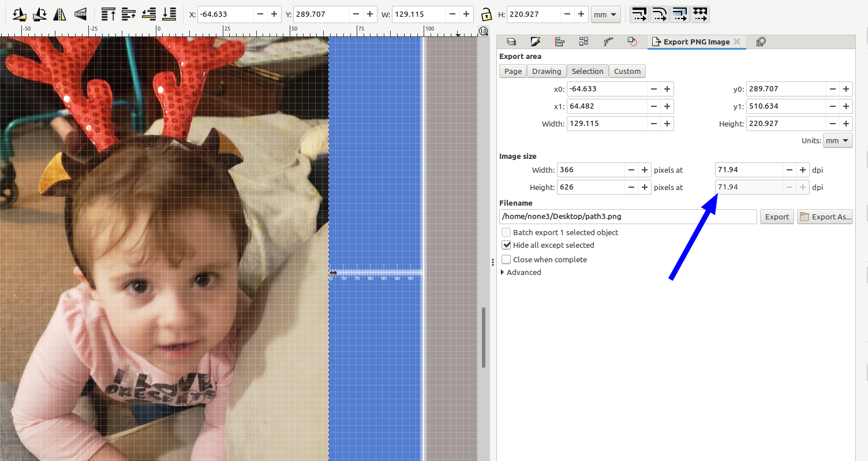
Task: Toggle move patterns with objects
Action: click(x=699, y=14)
